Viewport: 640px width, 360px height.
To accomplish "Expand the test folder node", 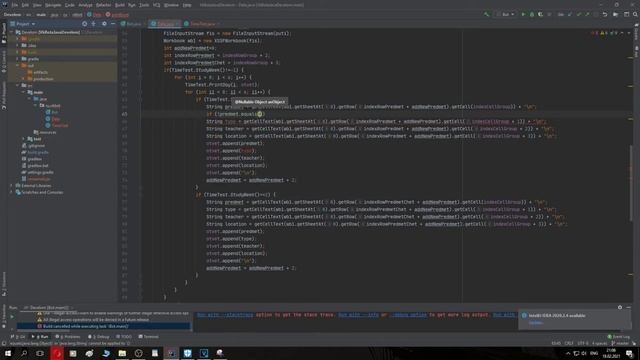I will click(23, 139).
